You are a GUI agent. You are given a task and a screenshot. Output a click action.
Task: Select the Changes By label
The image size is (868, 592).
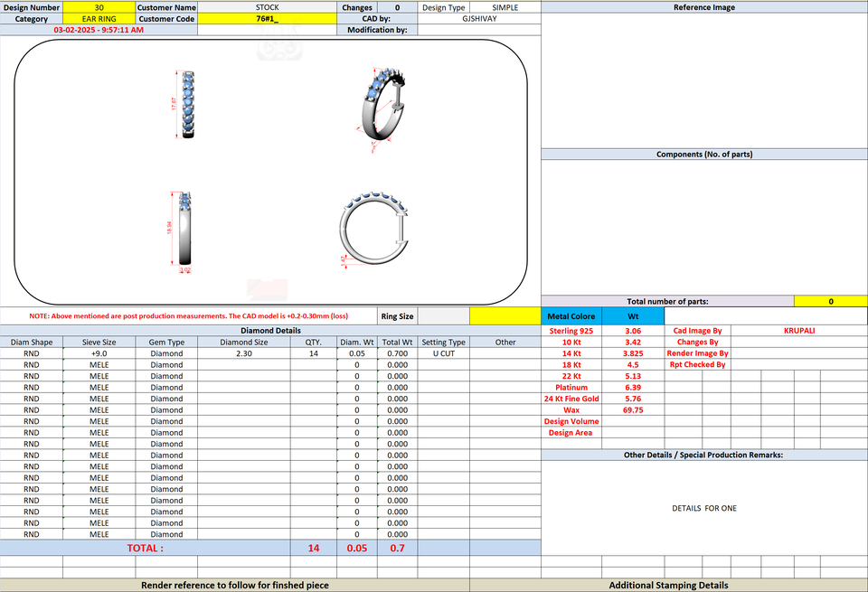[x=697, y=342]
